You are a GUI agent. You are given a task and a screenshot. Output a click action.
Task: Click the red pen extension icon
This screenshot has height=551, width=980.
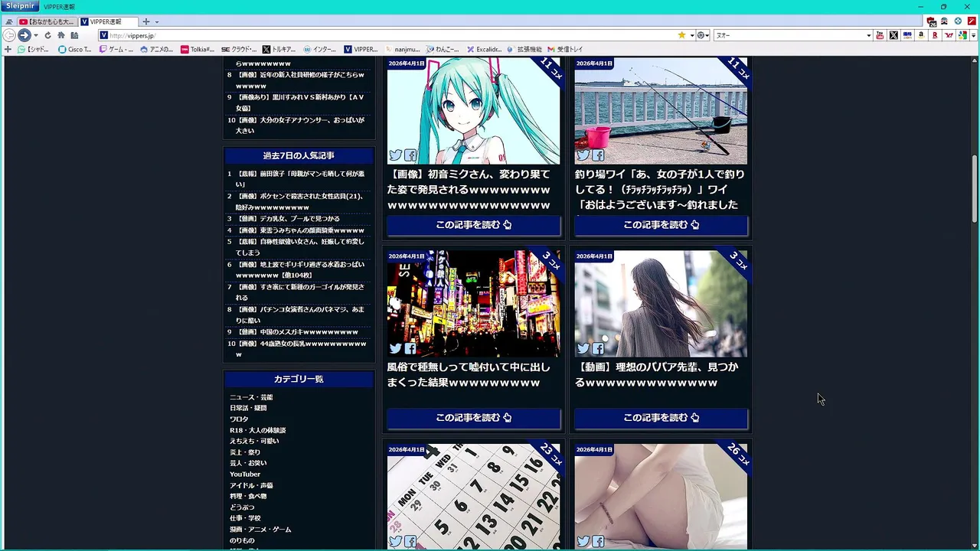[x=972, y=21]
